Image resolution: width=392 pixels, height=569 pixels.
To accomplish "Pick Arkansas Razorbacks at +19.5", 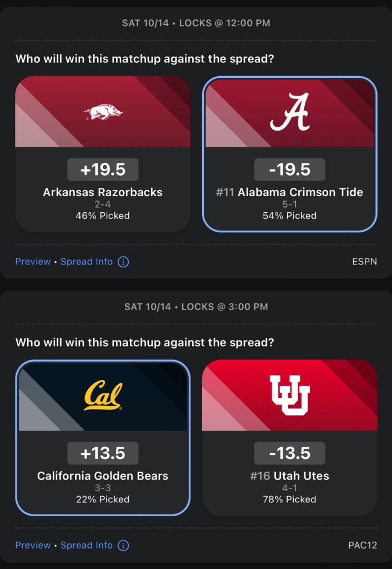I will (x=103, y=192).
